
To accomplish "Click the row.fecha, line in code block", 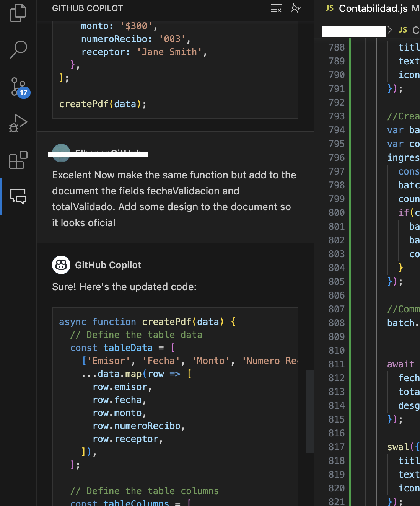I will 120,400.
